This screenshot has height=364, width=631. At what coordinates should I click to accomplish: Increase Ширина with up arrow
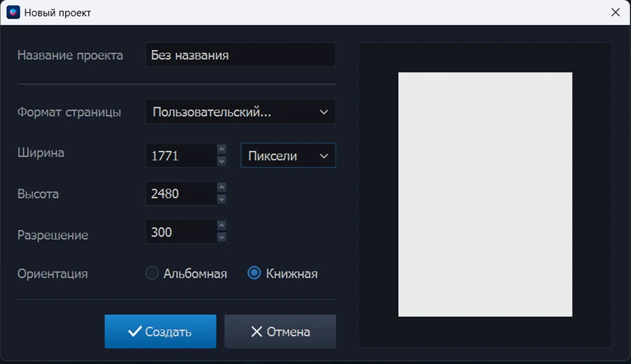pyautogui.click(x=221, y=150)
